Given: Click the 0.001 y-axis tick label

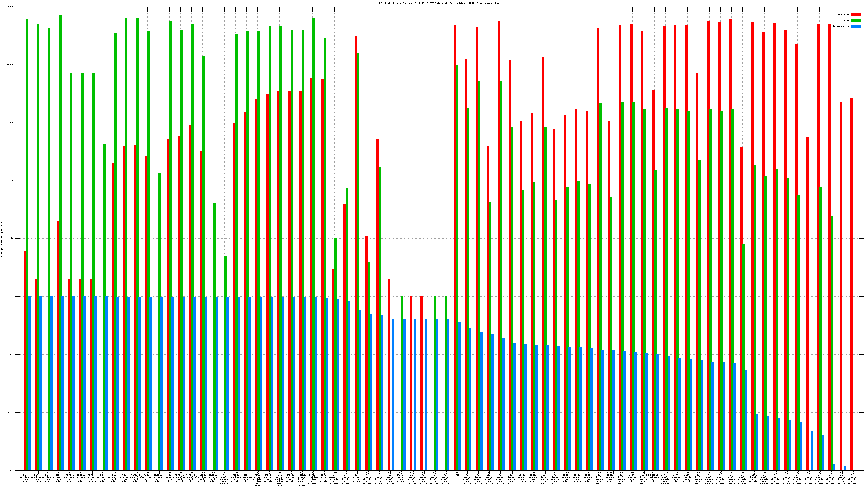Looking at the screenshot, I should 11,470.
